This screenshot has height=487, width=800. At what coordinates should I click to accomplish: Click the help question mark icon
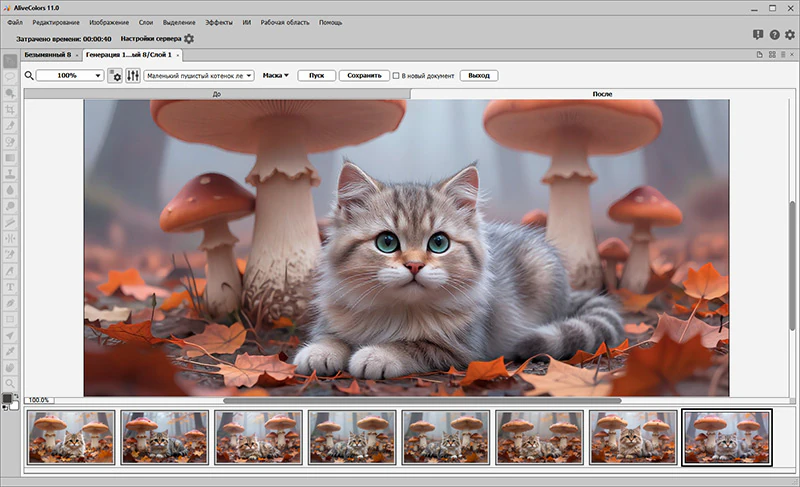click(774, 35)
